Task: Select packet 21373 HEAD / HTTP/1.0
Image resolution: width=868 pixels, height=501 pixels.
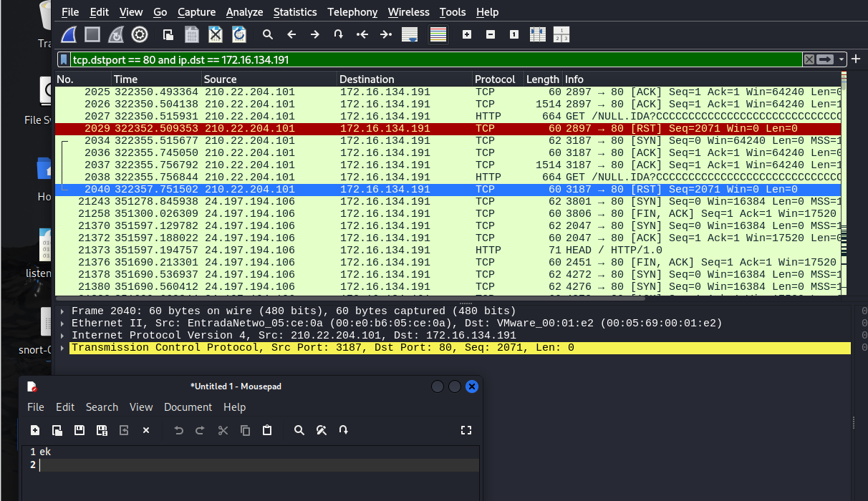Action: [448, 250]
